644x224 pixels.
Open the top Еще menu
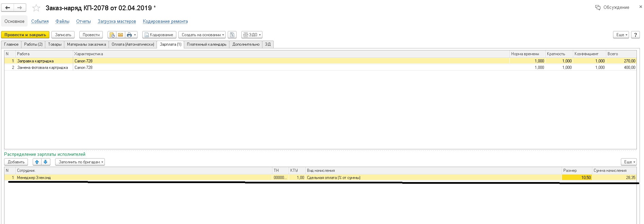622,35
